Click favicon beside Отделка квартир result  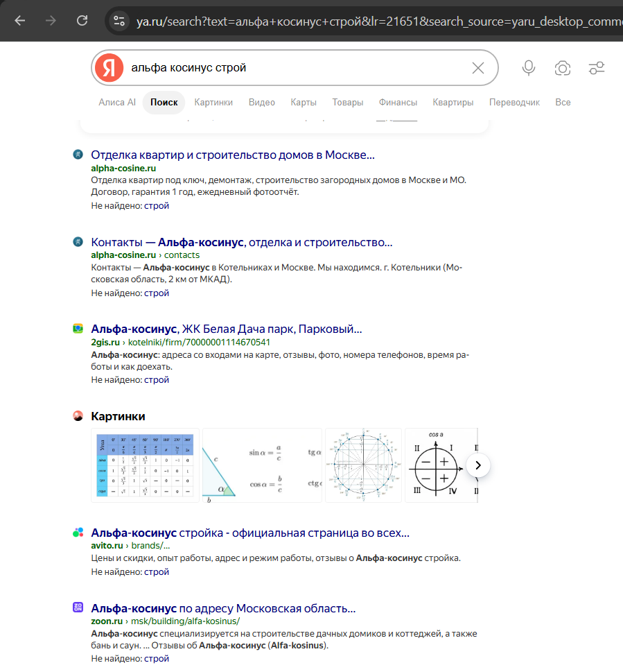click(78, 154)
